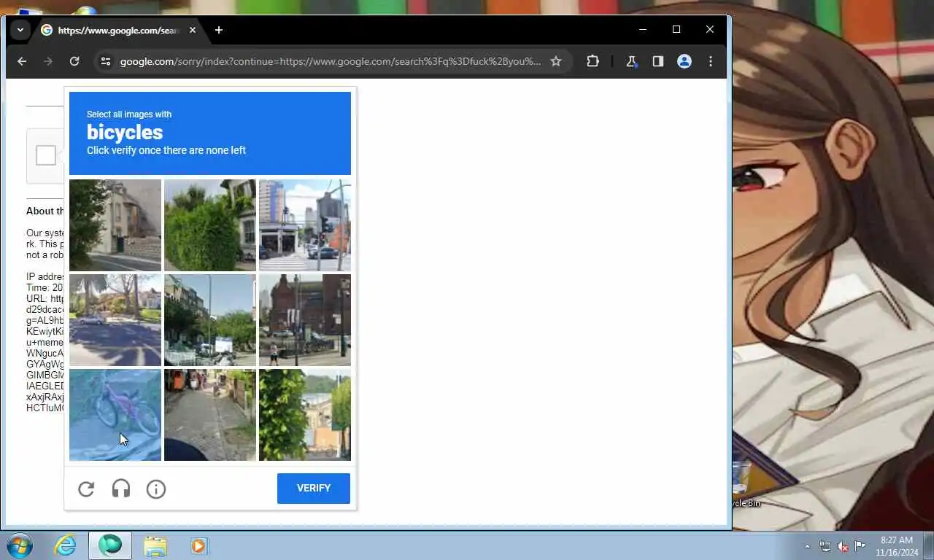Reload the captcha challenge images
Viewport: 934px width, 560px height.
[86, 489]
